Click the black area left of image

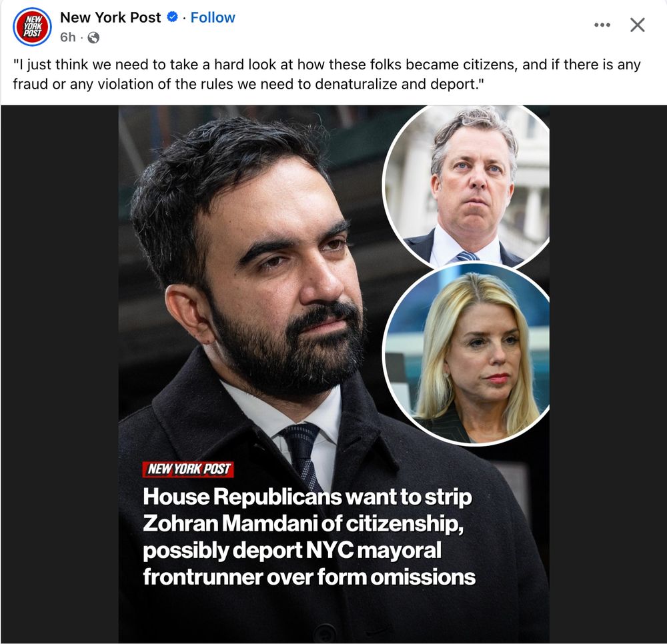[59, 374]
